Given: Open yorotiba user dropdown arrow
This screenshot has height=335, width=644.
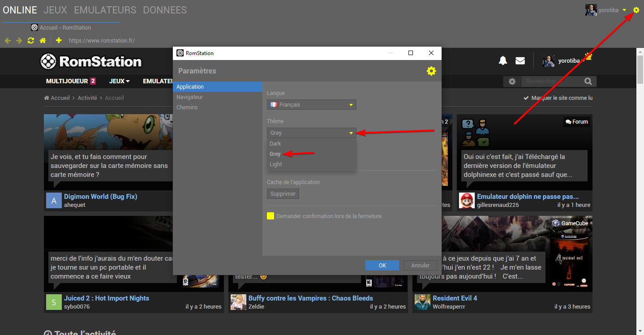Looking at the screenshot, I should [x=624, y=10].
